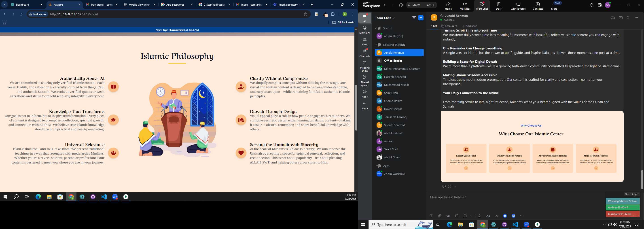Share screen from the chat header
Screen dimensions: 644x229
coord(621,18)
